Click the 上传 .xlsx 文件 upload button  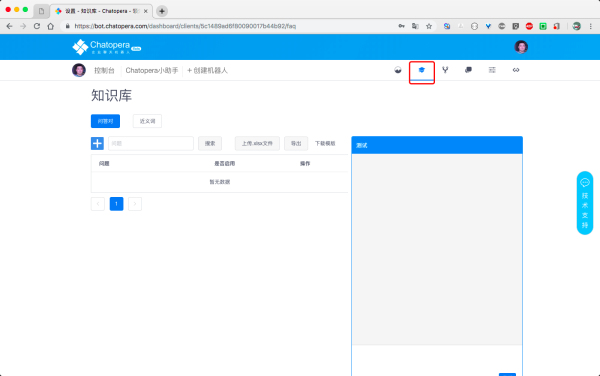[257, 143]
